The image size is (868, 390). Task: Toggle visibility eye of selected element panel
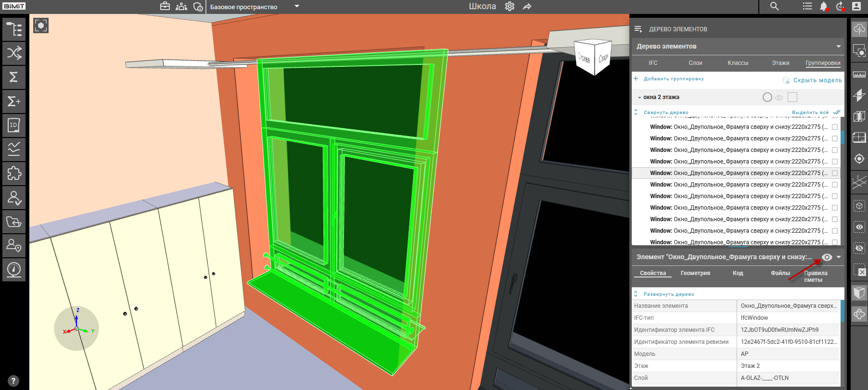click(827, 257)
